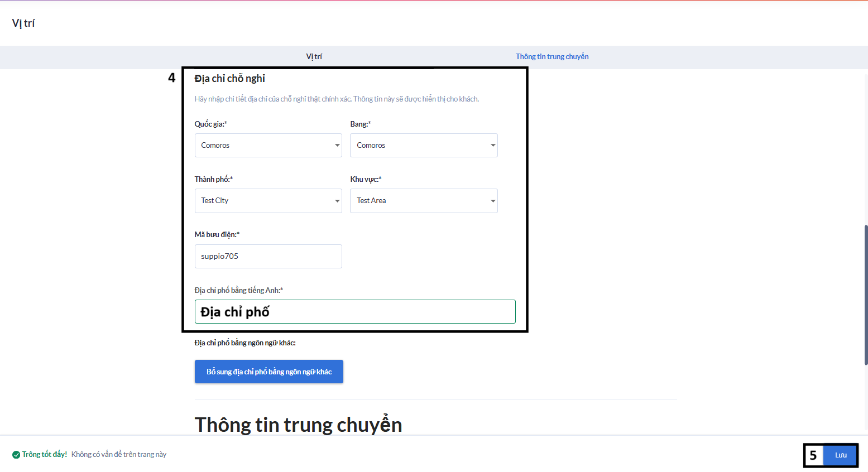
Task: Click the Hãy nhập chi tiết địa chỉ description
Action: [337, 99]
